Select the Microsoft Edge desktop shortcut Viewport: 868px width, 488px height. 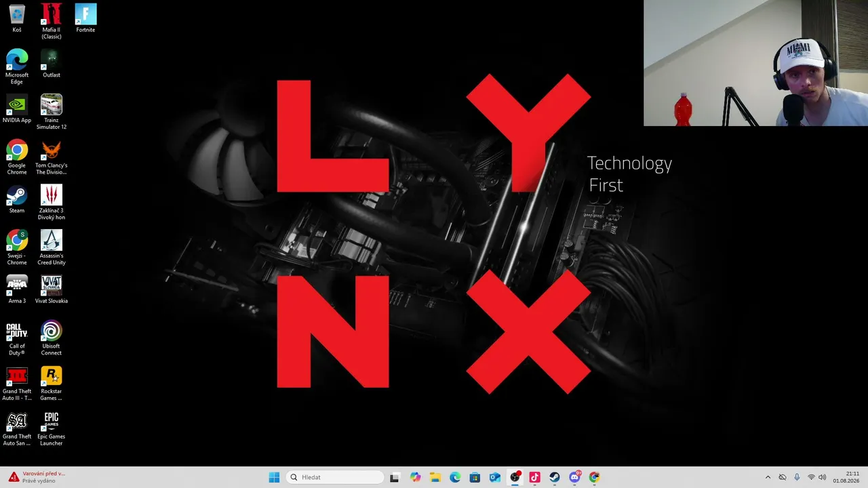17,67
